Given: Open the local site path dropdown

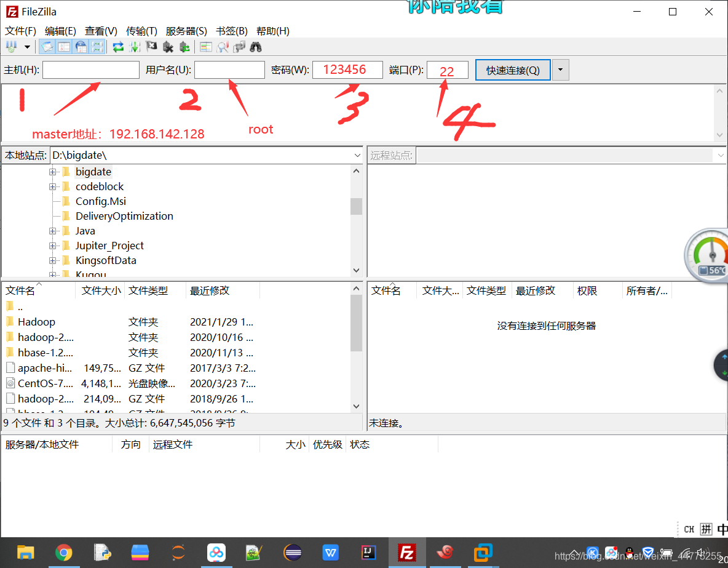Looking at the screenshot, I should pyautogui.click(x=358, y=155).
